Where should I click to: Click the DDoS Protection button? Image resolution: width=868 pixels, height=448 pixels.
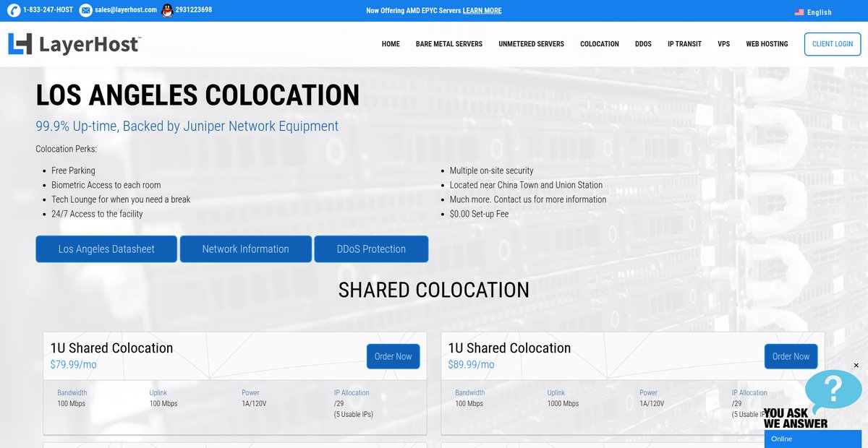[371, 249]
